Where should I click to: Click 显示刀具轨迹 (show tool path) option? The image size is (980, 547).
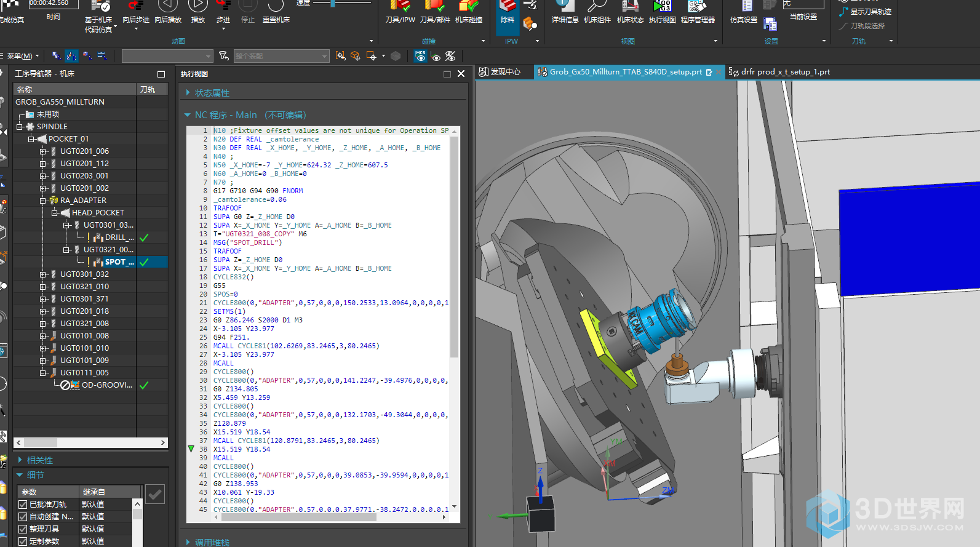(865, 12)
